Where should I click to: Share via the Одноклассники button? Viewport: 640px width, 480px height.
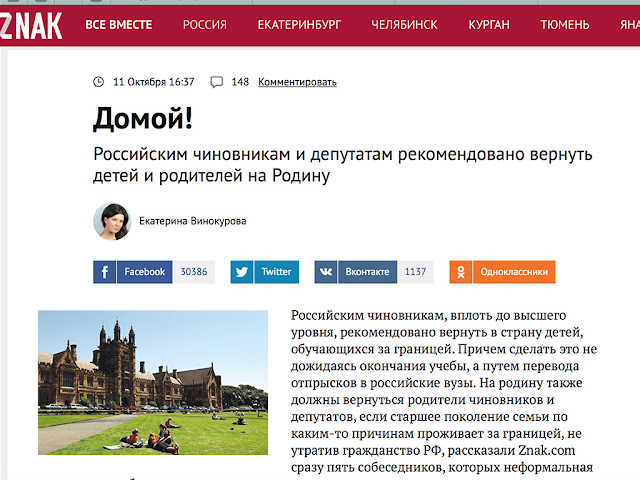[x=514, y=272]
